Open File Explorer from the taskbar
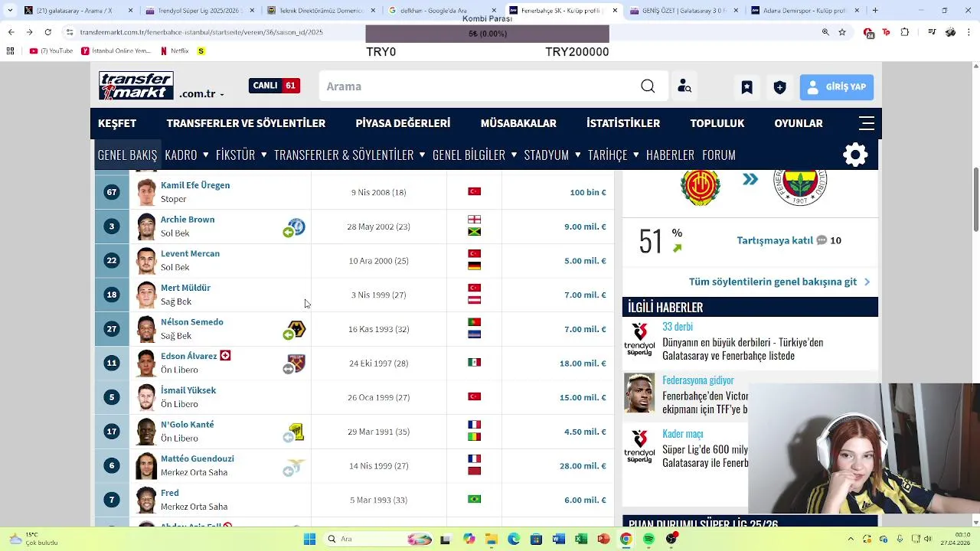This screenshot has width=980, height=551. 491,539
